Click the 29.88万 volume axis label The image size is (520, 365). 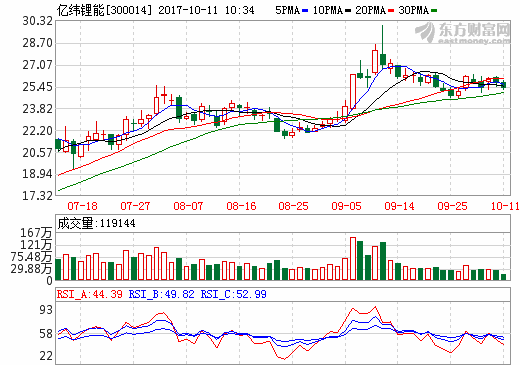pyautogui.click(x=31, y=268)
